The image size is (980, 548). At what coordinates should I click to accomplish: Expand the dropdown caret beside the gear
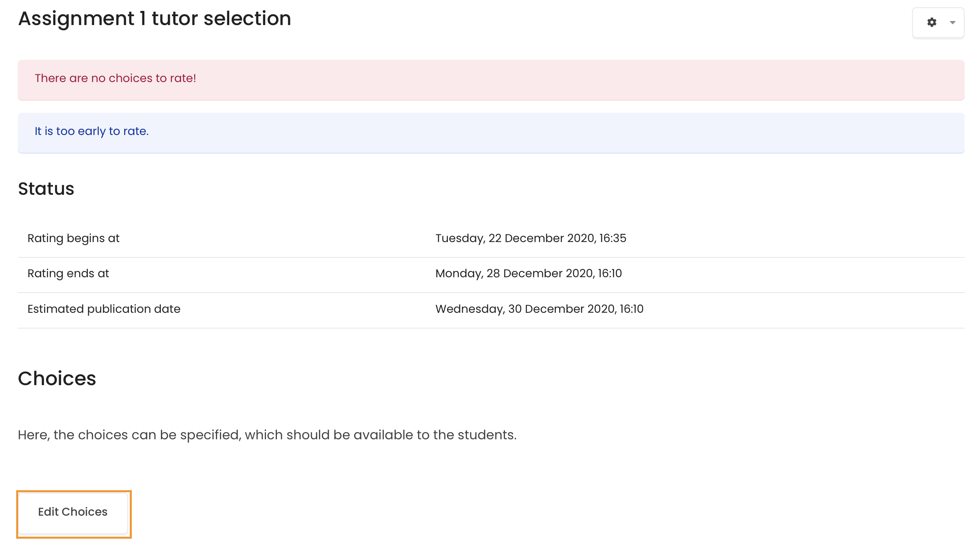953,23
